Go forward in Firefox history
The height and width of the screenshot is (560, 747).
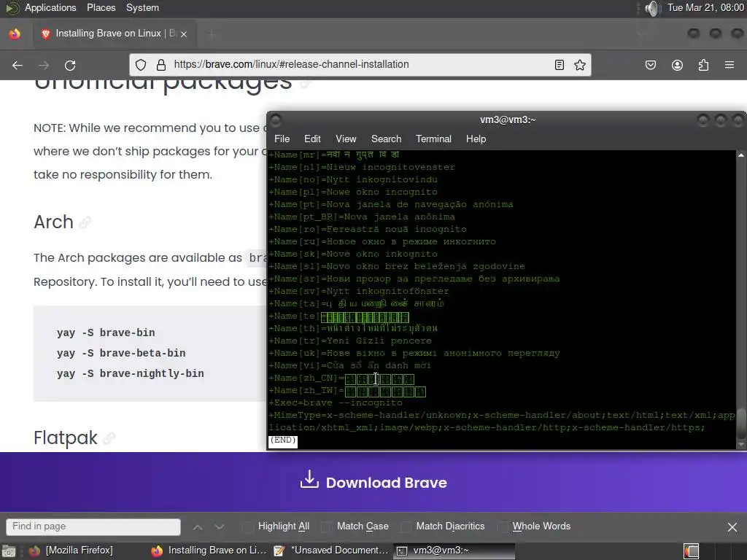[43, 65]
